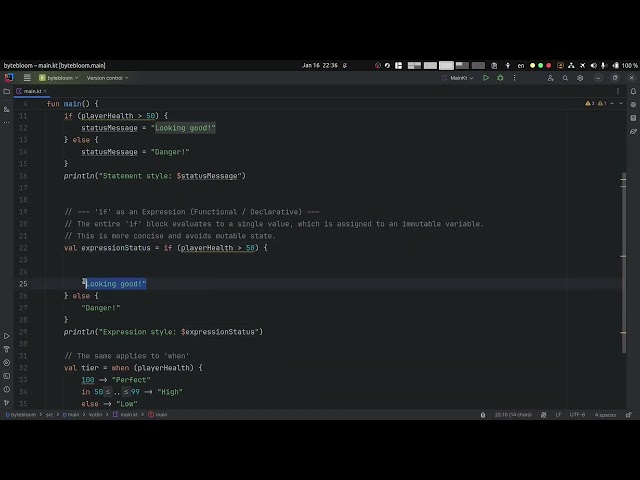Viewport: 640px width, 480px height.
Task: Click the status bar icon before LF
Action: pos(543,415)
